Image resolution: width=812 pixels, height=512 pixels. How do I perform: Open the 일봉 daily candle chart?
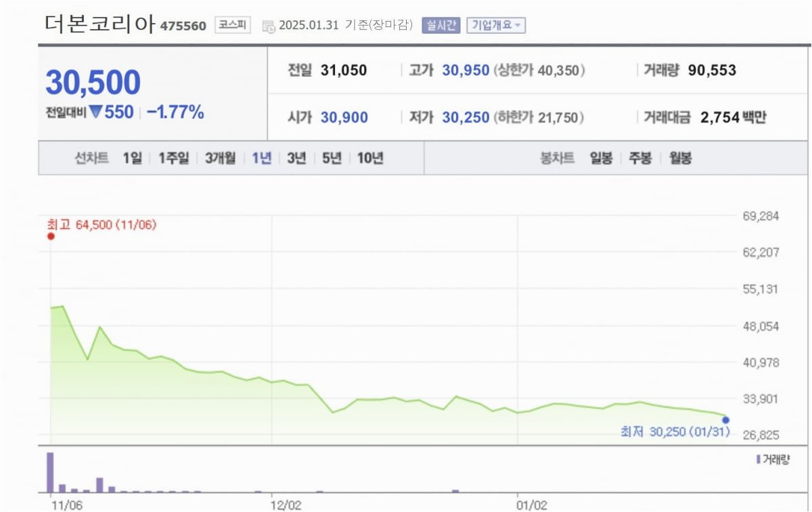coord(601,158)
